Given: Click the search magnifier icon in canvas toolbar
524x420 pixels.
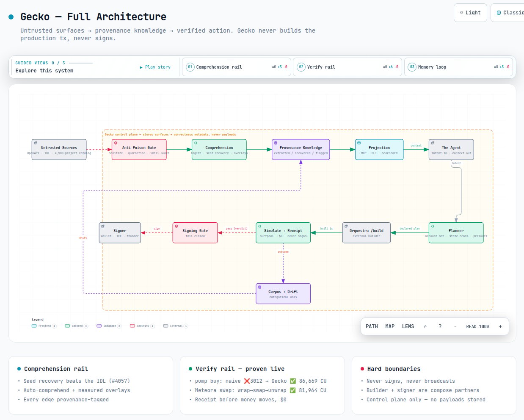Looking at the screenshot, I should pos(425,326).
